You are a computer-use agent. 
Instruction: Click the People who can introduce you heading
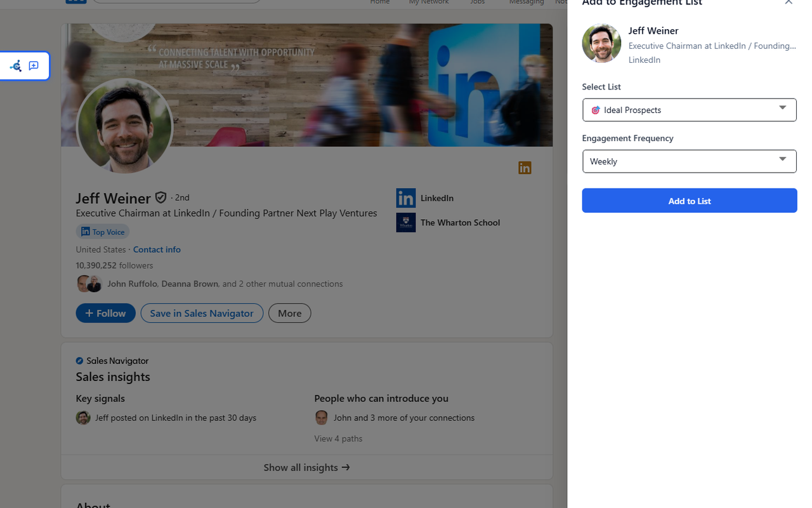click(381, 399)
